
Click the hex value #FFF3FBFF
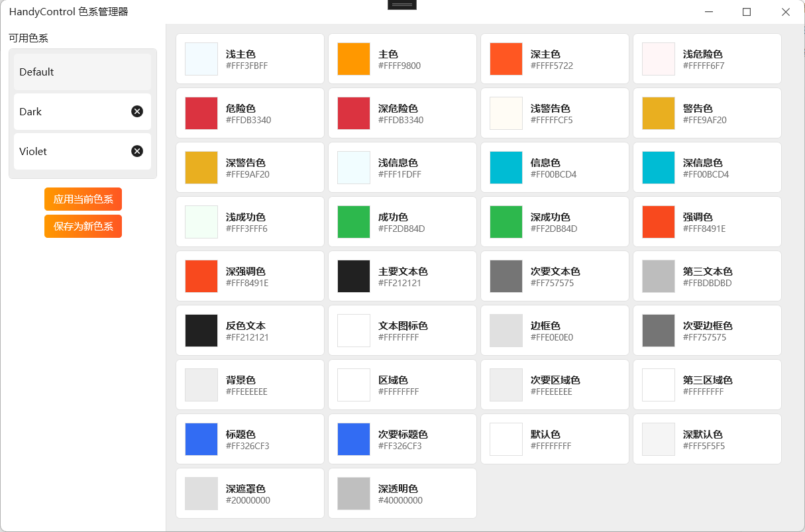(247, 66)
